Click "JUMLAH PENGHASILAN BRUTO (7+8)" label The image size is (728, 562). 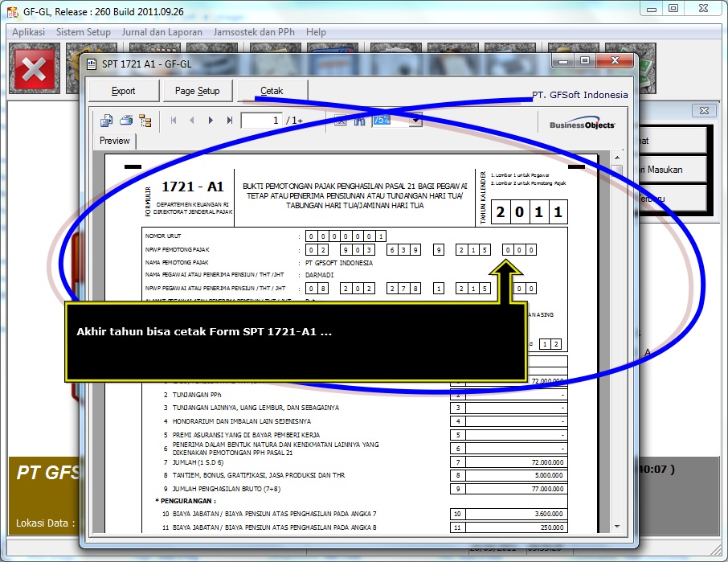pyautogui.click(x=227, y=489)
